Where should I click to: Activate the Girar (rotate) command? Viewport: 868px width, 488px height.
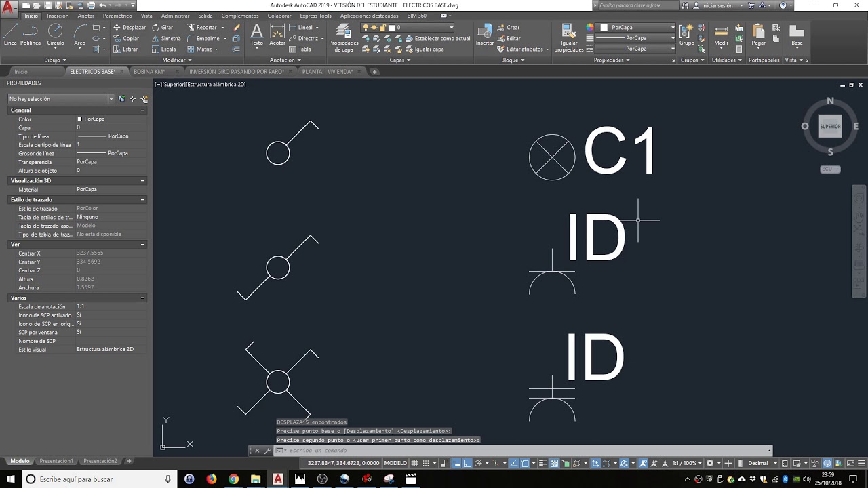162,28
